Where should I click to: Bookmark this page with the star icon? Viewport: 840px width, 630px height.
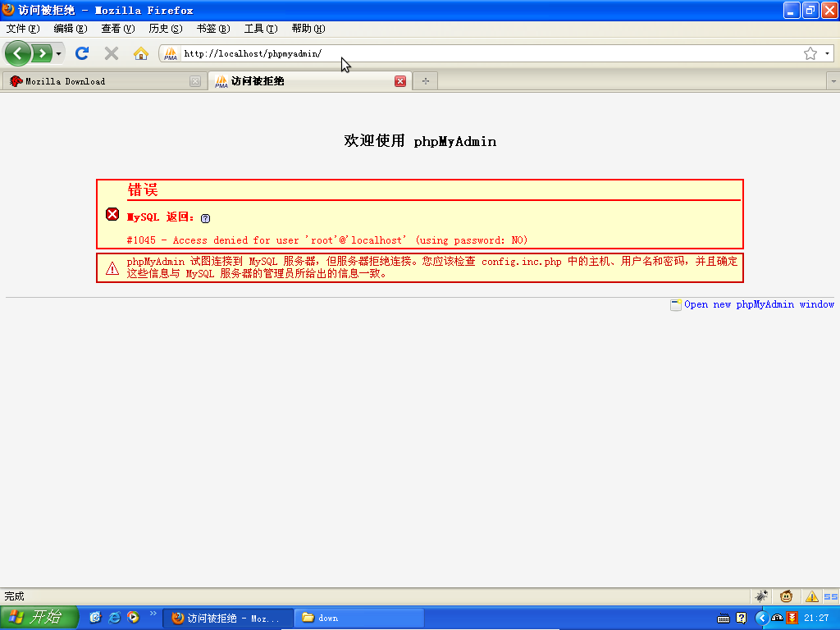point(810,53)
